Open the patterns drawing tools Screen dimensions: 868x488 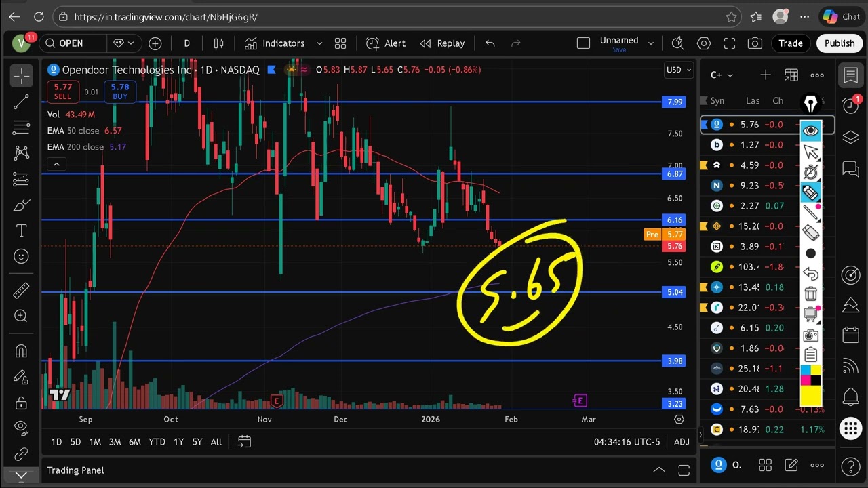click(x=21, y=153)
